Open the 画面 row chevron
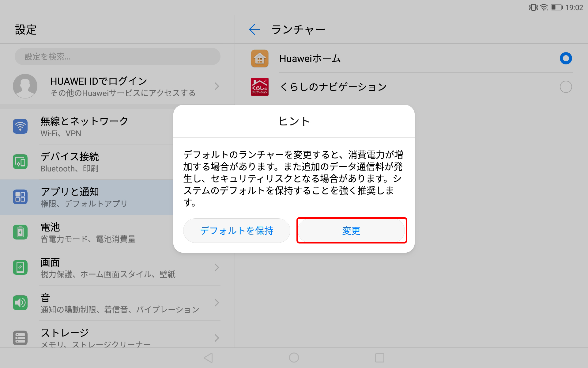Viewport: 588px width, 368px height. (217, 267)
